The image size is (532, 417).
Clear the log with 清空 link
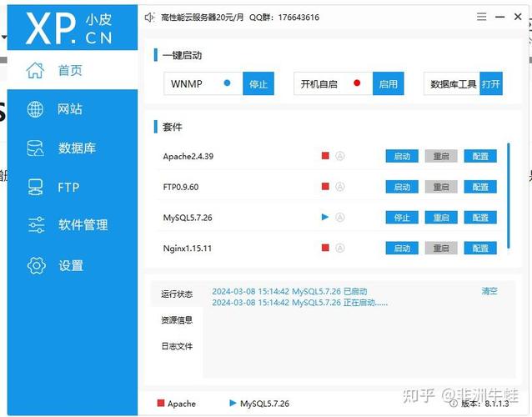[489, 291]
